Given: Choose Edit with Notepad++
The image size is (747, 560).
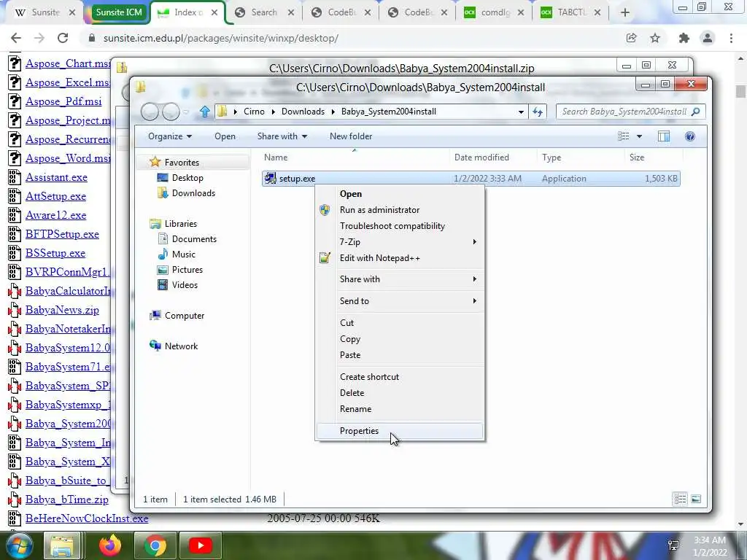Looking at the screenshot, I should pyautogui.click(x=379, y=258).
